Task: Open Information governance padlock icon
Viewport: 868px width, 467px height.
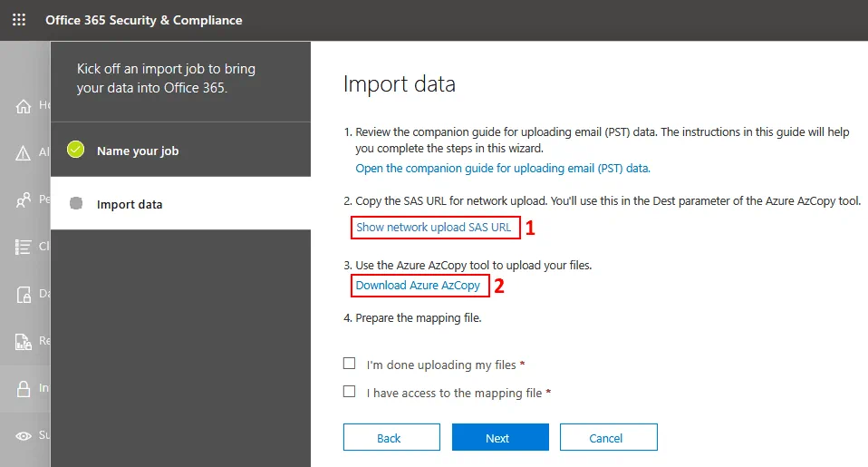Action: point(24,388)
